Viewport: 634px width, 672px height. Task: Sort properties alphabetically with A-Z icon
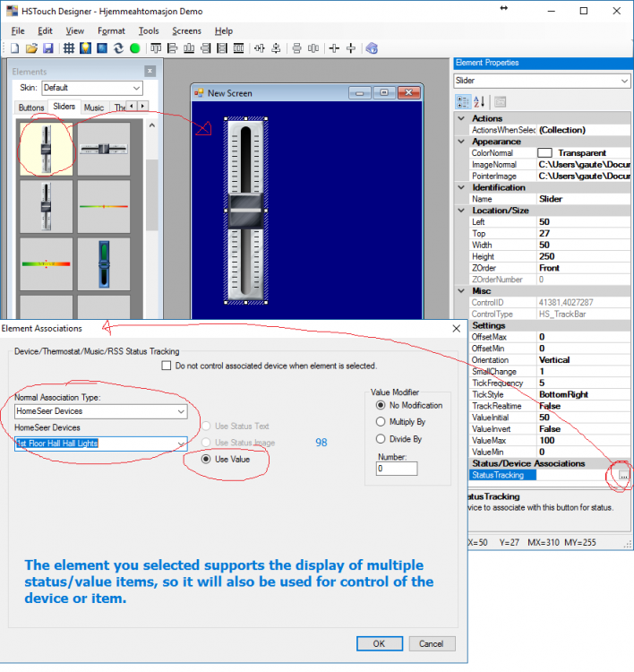479,101
